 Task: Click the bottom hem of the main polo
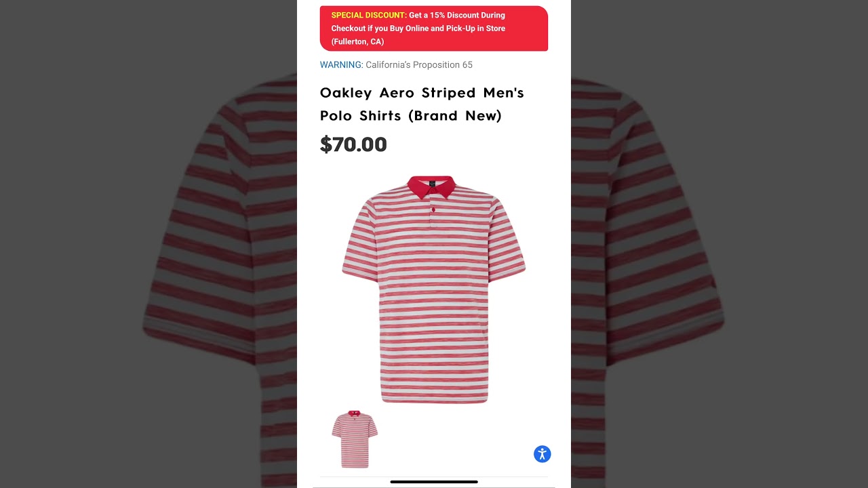coord(434,399)
